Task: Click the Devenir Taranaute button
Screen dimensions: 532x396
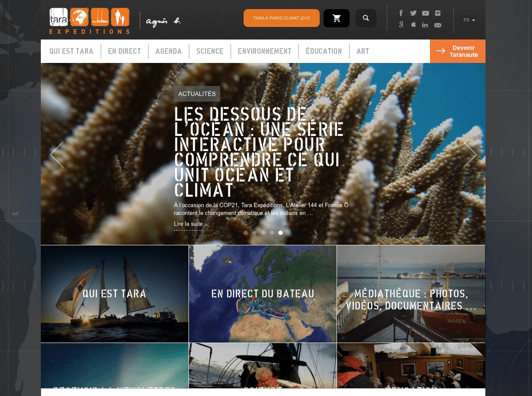Action: 458,51
